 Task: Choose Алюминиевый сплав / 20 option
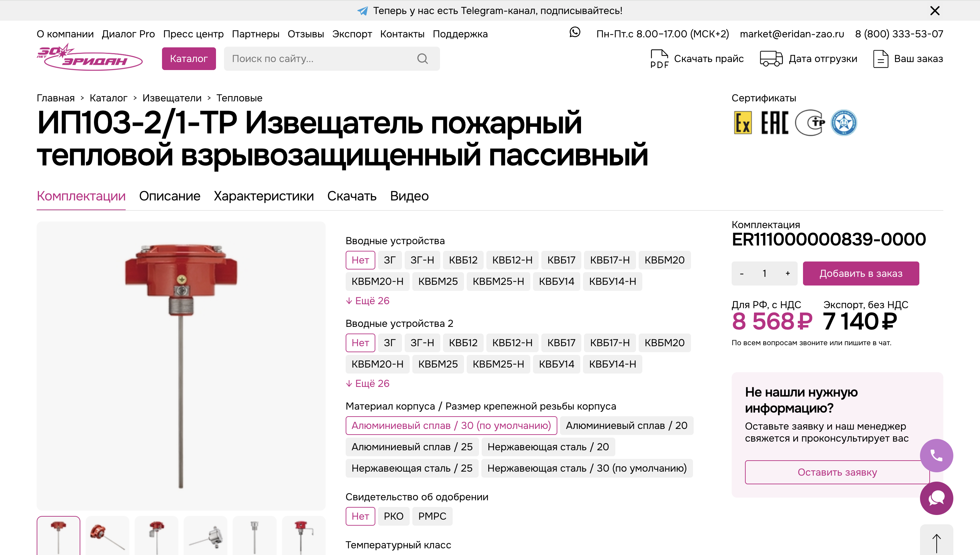tap(626, 425)
